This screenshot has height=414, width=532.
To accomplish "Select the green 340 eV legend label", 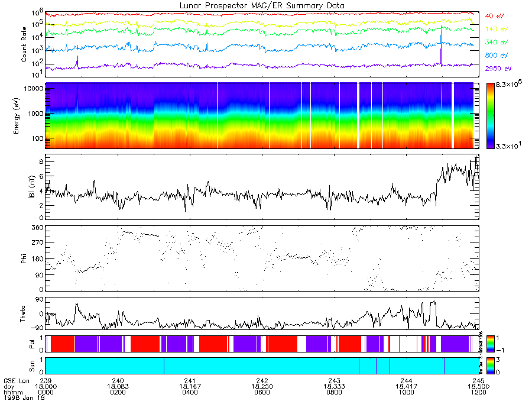I will coord(496,42).
